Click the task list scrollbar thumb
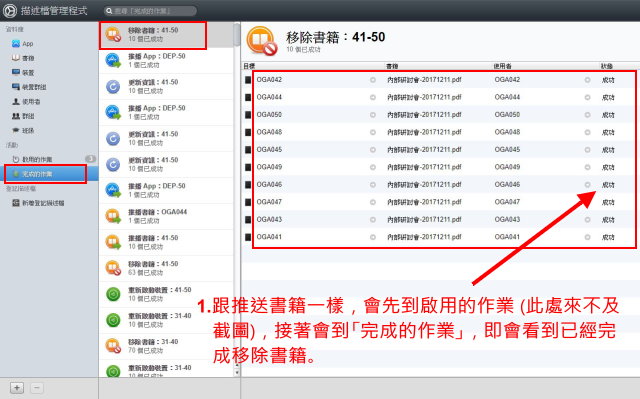This screenshot has height=399, width=640. (x=237, y=34)
